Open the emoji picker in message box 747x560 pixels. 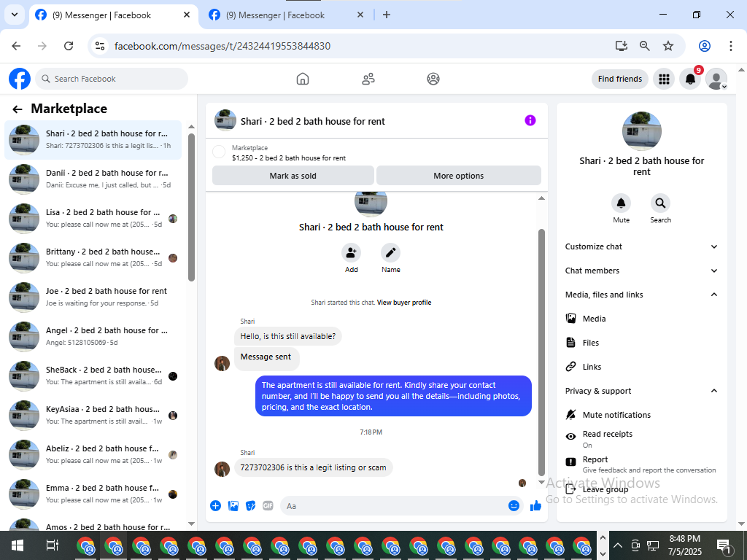[514, 506]
